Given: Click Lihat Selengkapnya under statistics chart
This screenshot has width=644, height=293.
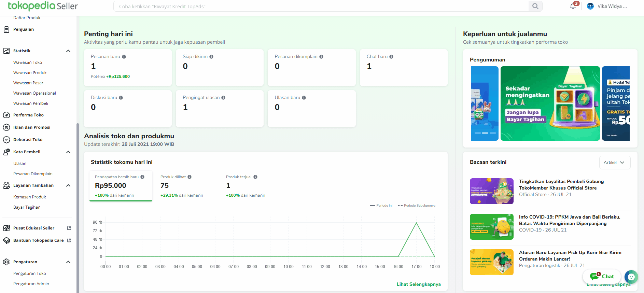Looking at the screenshot, I should [x=419, y=284].
